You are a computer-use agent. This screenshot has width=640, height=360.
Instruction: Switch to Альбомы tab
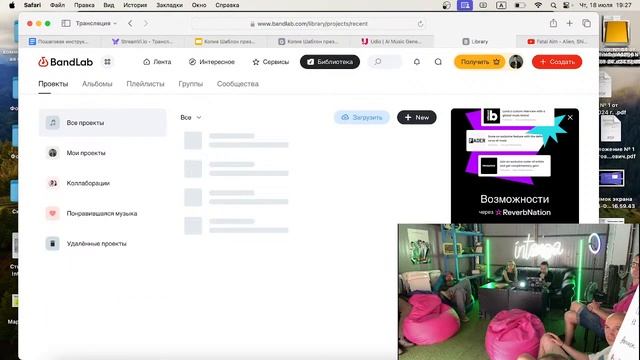click(x=97, y=84)
